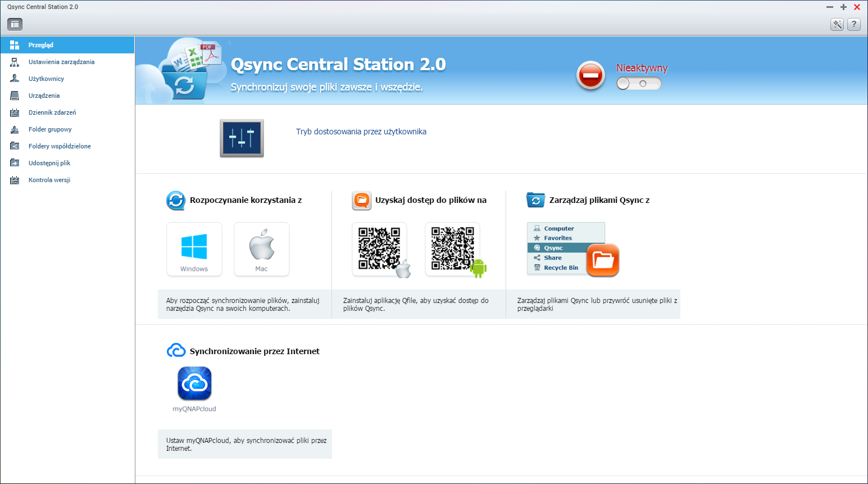Click the Udostępnij plik arrow icon
Image resolution: width=868 pixels, height=484 pixels.
15,163
